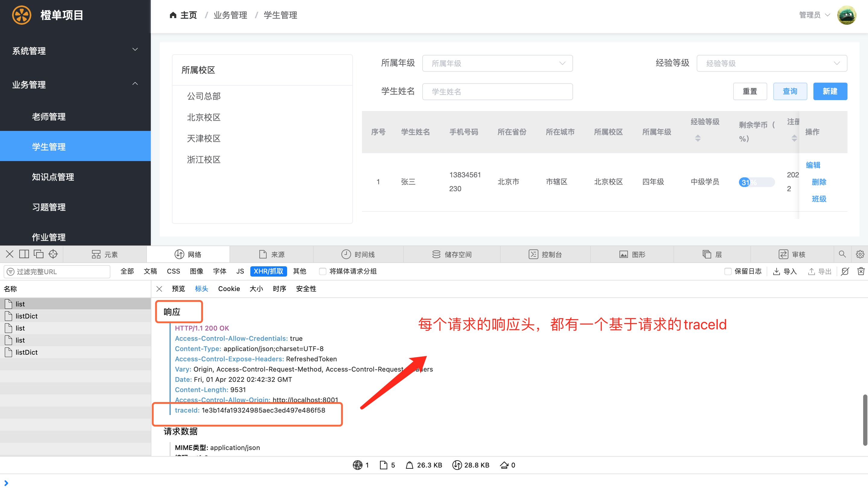Viewport: 868px width, 491px height.
Task: Open the admin avatar picture
Action: pyautogui.click(x=846, y=15)
